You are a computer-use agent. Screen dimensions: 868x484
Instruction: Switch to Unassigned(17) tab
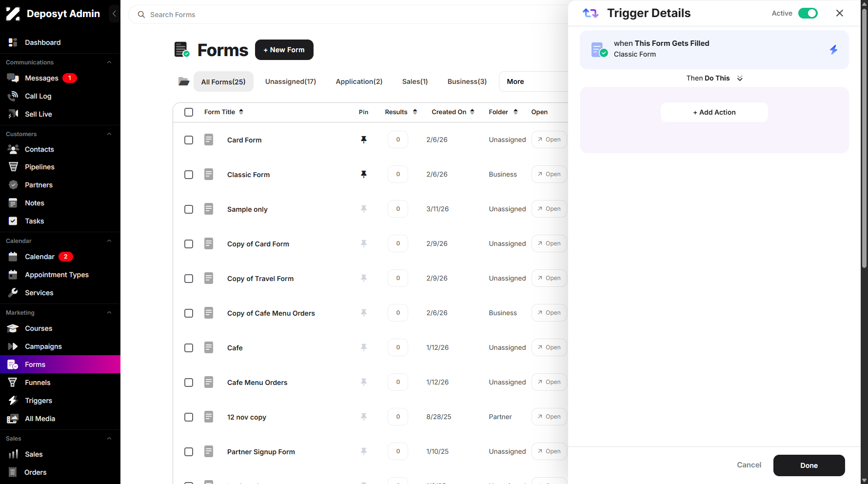[x=291, y=81]
